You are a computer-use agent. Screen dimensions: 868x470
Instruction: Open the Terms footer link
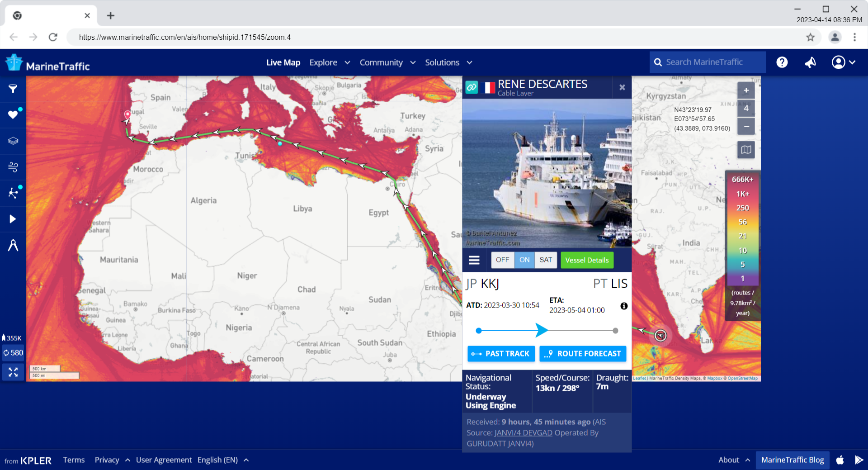[x=74, y=460]
